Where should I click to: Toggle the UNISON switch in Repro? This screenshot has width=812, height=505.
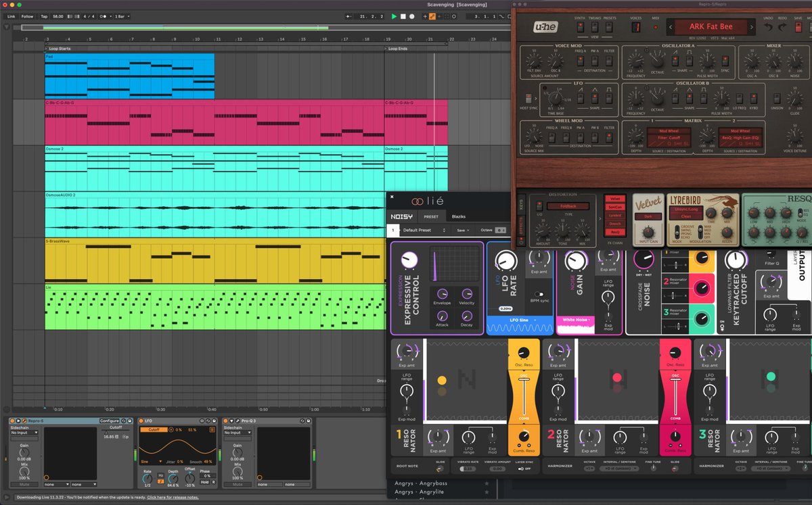777,98
